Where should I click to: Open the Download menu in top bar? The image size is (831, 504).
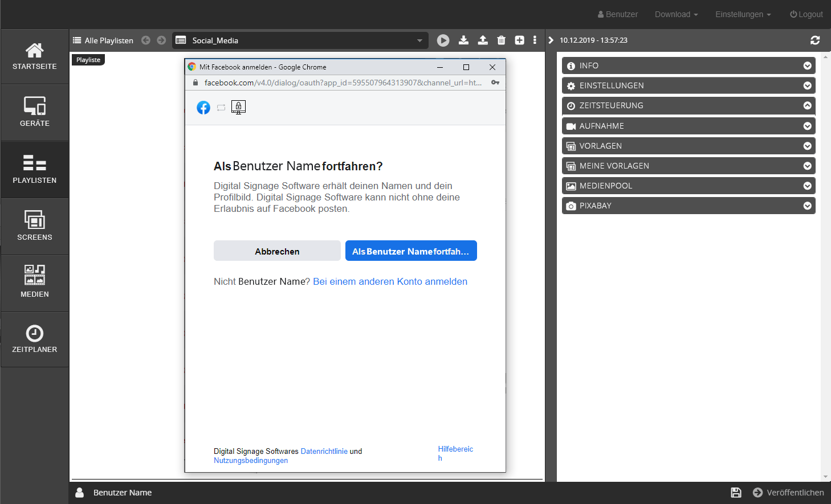pyautogui.click(x=676, y=14)
